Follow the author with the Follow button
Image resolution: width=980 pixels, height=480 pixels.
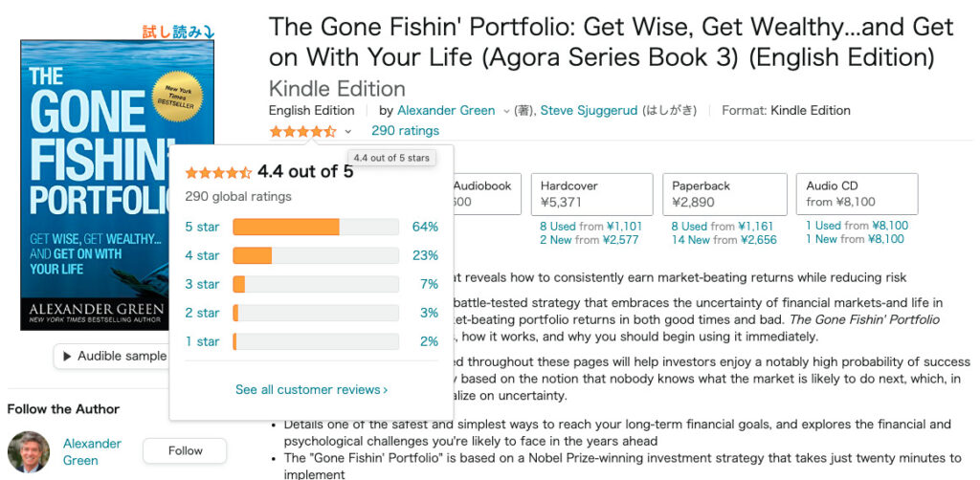point(185,450)
